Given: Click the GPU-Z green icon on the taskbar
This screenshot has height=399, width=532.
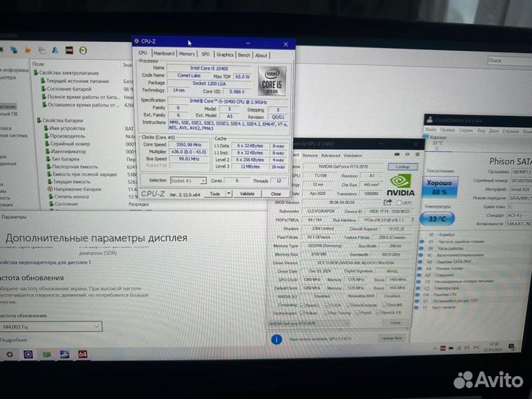Looking at the screenshot, I should pos(47,354).
